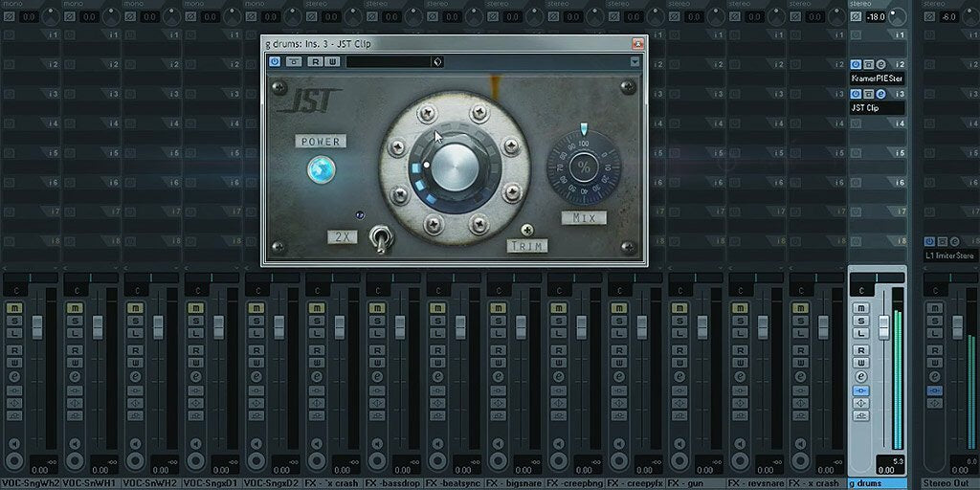Viewport: 980px width, 490px height.
Task: Expand the plugin window options dropdown arrow
Action: [635, 62]
